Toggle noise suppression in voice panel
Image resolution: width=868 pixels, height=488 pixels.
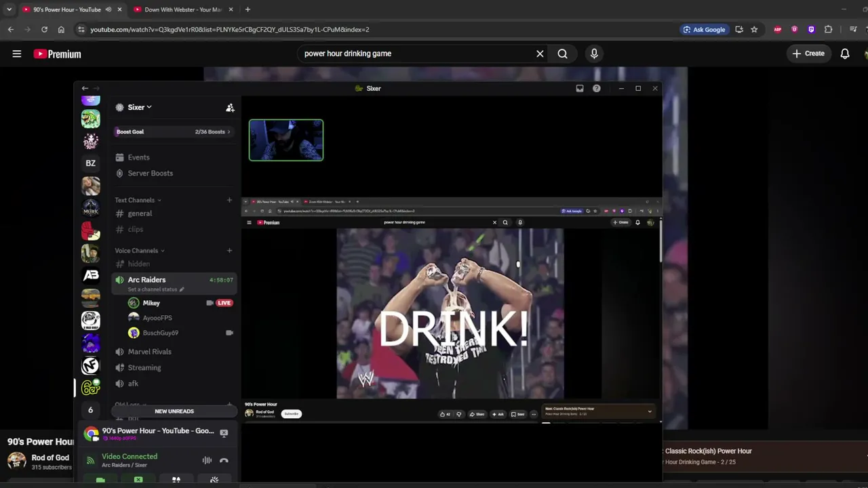(x=207, y=460)
